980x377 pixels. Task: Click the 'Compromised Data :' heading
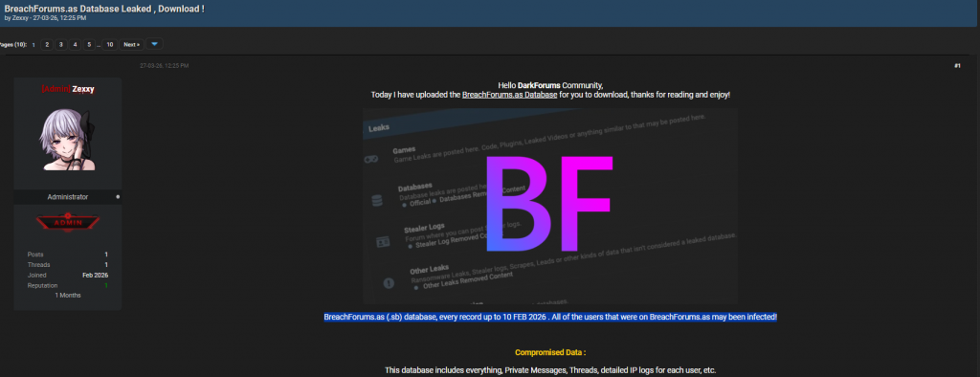point(550,353)
